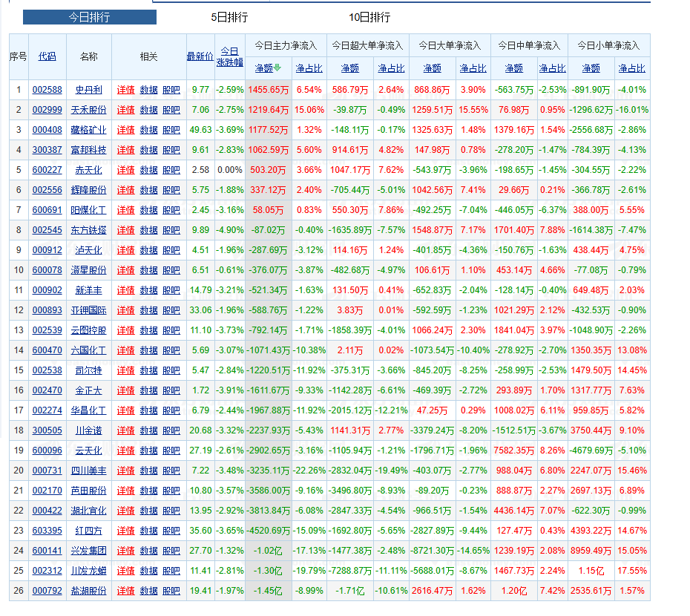Open stock code 600096 link

pos(47,450)
